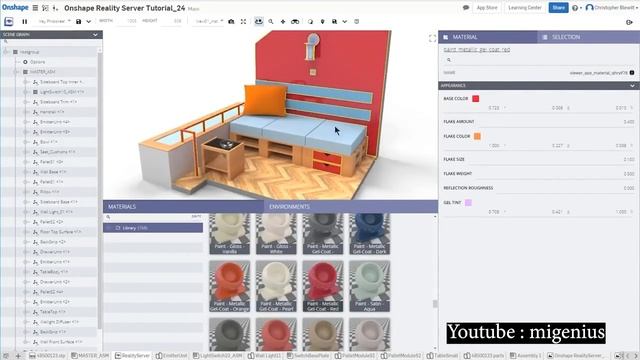640x360 pixels.
Task: Collapse the Appearance section
Action: [x=632, y=86]
